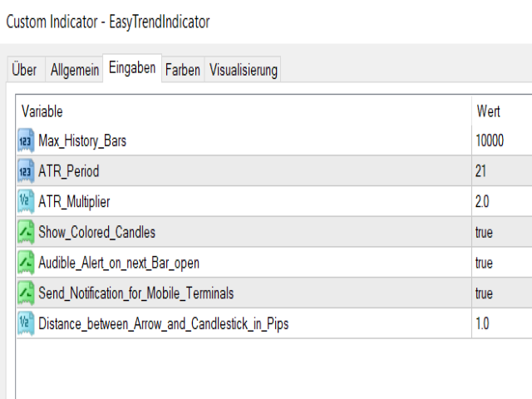The image size is (532, 399).
Task: Click the bool icon beside Audible_Alert_on_next_Bar_open
Action: tap(26, 263)
